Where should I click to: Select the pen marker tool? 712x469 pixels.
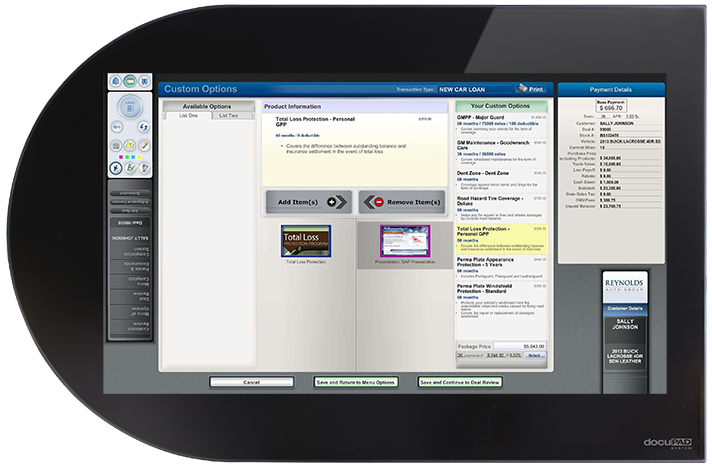coord(144,145)
